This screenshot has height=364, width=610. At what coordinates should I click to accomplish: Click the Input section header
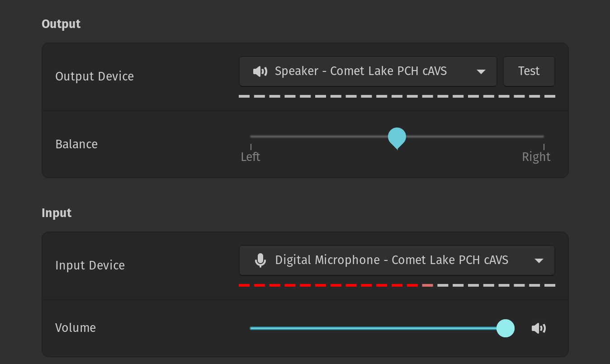coord(57,213)
